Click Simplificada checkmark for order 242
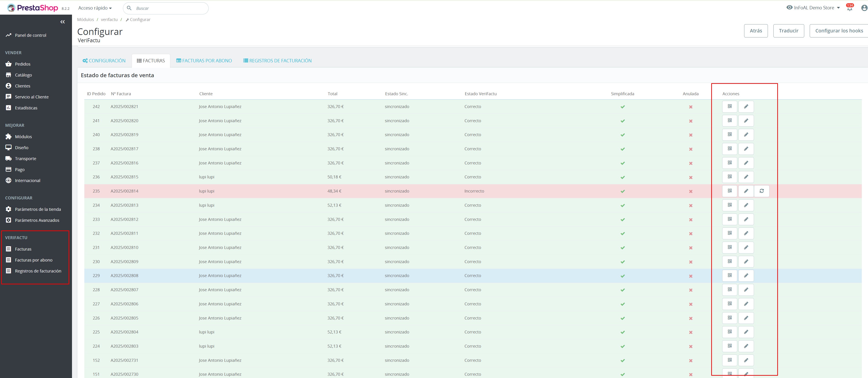Screen dimensions: 868x378 622,107
